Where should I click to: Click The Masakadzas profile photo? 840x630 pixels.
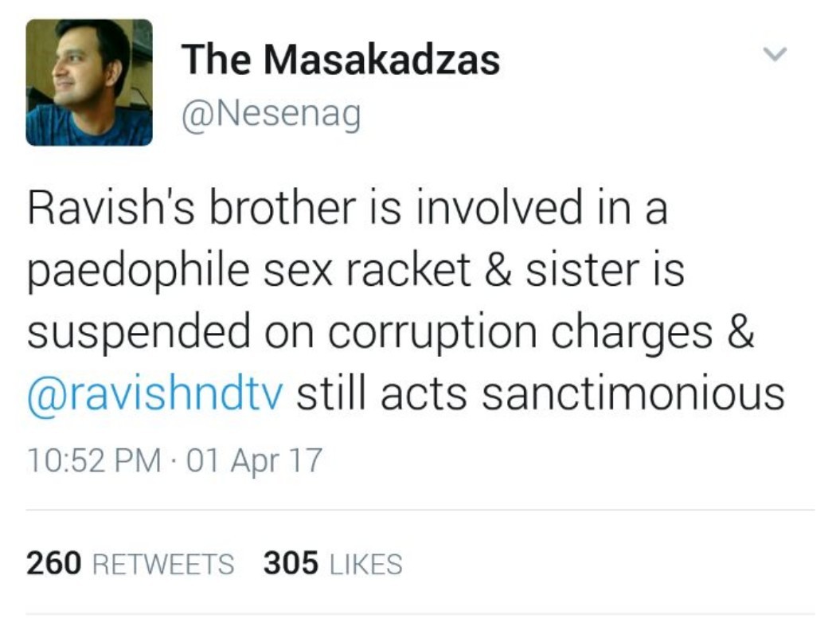89,83
